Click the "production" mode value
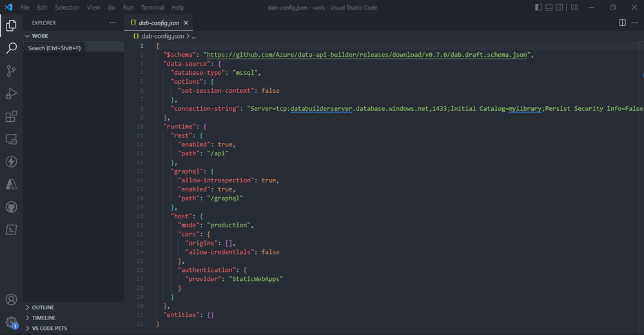This screenshot has height=335, width=644. pos(228,225)
